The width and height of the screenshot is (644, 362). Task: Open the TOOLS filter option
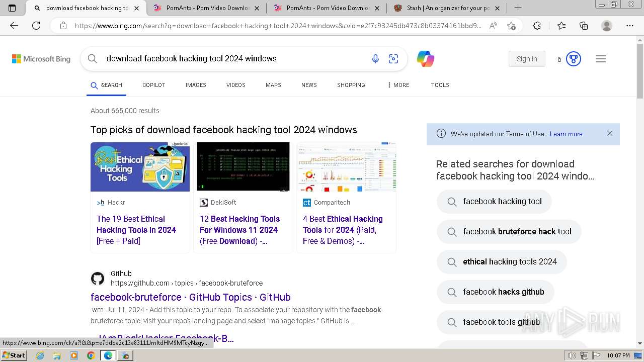pyautogui.click(x=440, y=85)
